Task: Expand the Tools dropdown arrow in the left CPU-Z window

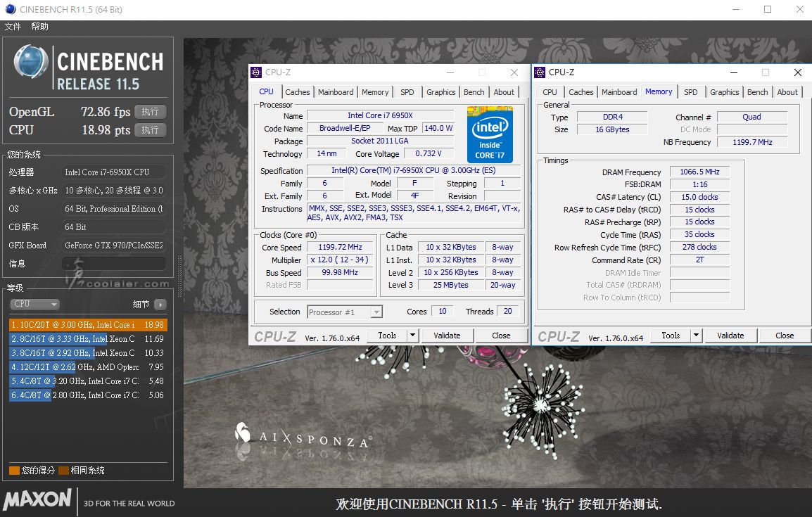Action: click(x=412, y=336)
